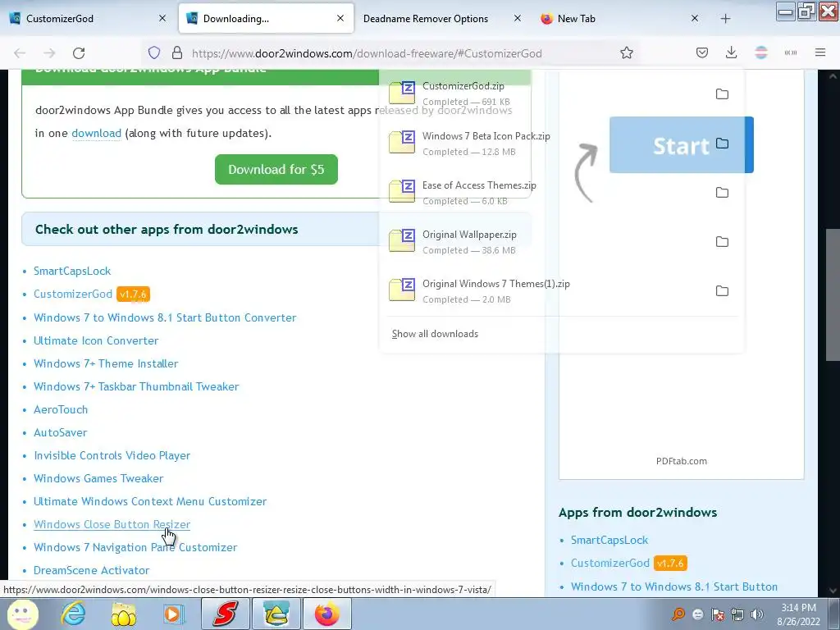840x630 pixels.
Task: Open Windows Close Button Resizer link
Action: 112,525
